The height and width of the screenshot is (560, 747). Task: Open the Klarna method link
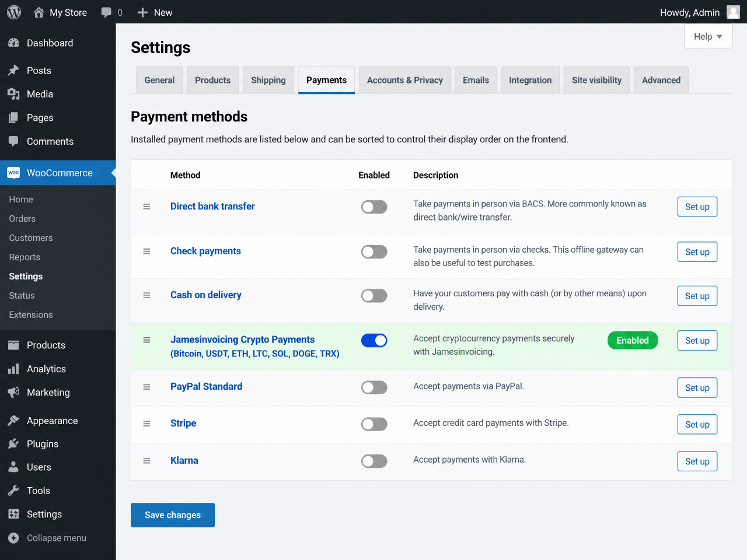point(184,460)
